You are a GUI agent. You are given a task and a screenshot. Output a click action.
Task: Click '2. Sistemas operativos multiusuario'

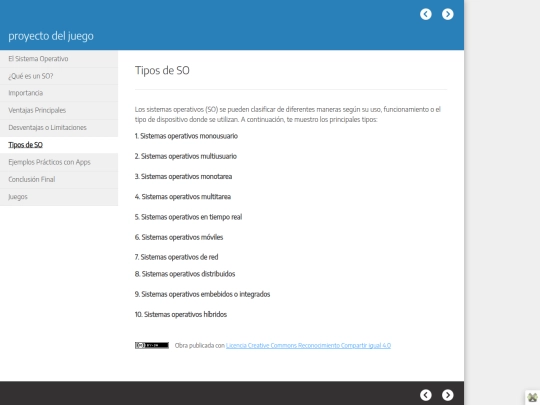point(186,156)
